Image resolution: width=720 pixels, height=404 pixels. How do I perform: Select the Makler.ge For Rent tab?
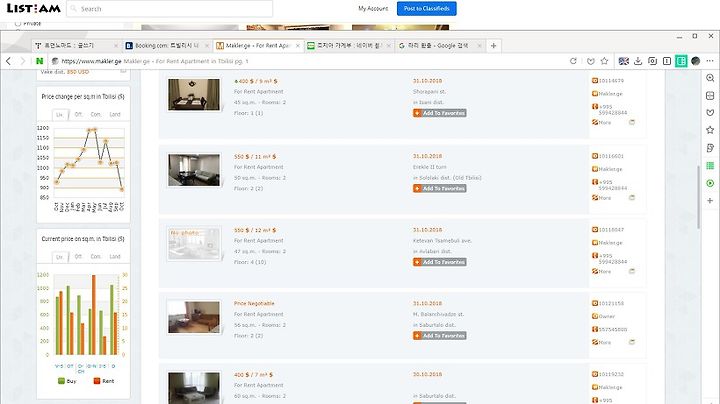[259, 45]
